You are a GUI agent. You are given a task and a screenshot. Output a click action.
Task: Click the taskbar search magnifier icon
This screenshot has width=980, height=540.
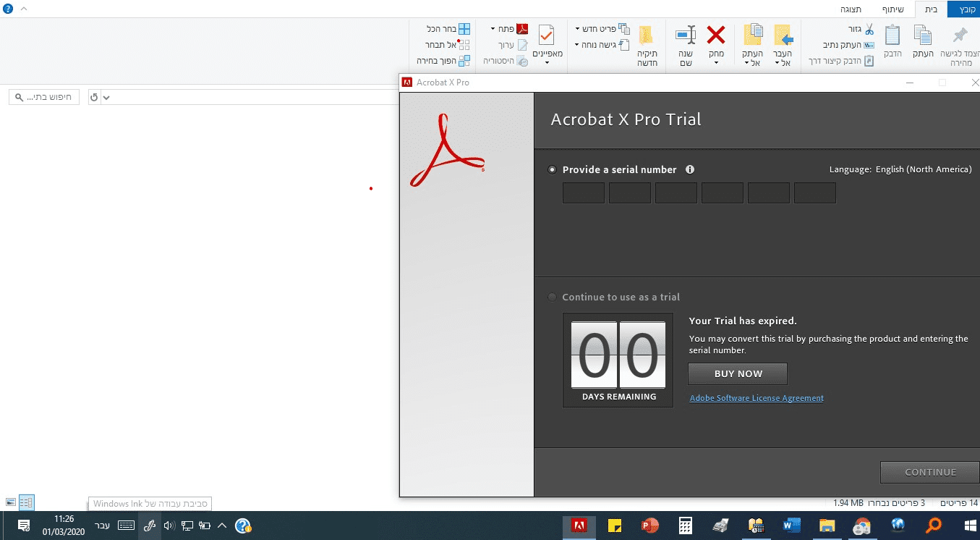[x=934, y=526]
